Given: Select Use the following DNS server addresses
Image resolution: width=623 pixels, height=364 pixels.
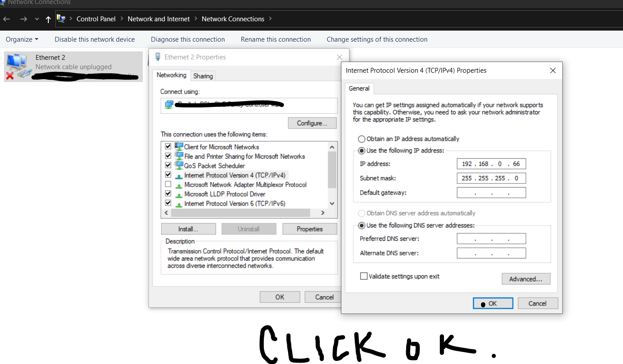Looking at the screenshot, I should [x=416, y=225].
